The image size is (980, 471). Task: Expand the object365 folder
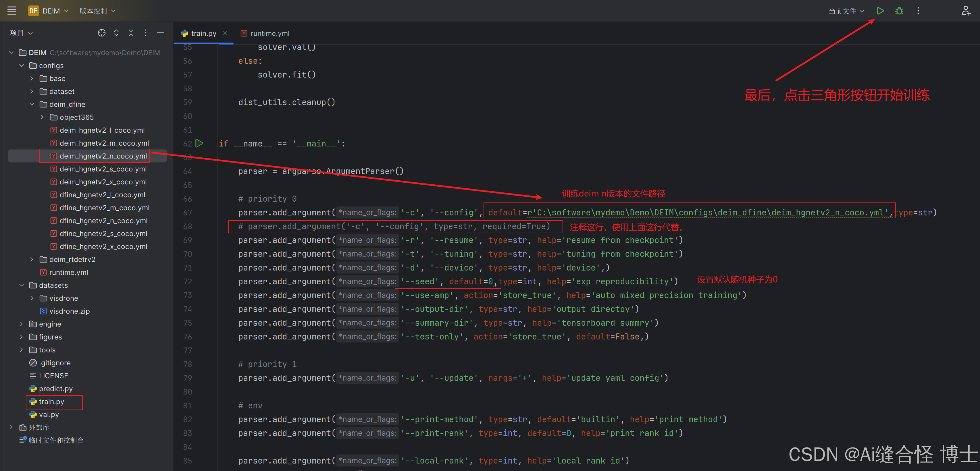point(42,117)
